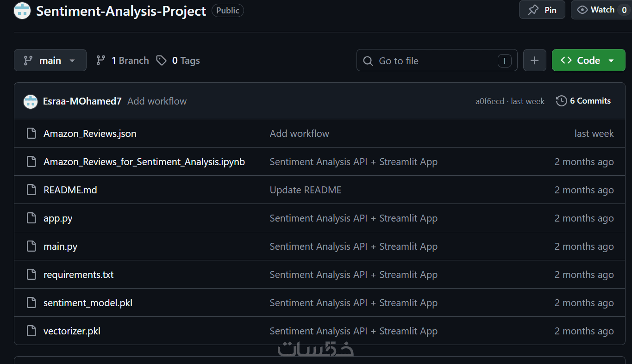Image resolution: width=632 pixels, height=364 pixels.
Task: Click the plus add file button
Action: pyautogui.click(x=535, y=61)
